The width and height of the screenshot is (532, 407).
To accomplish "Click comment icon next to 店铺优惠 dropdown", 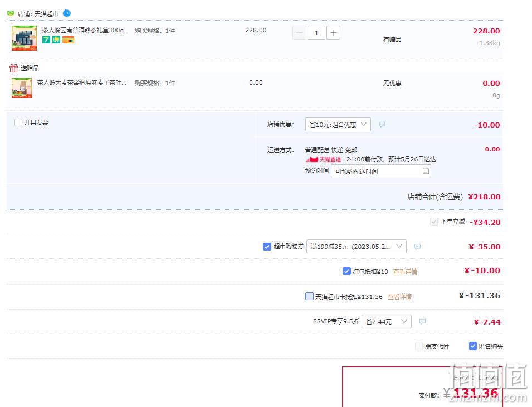I will [382, 125].
